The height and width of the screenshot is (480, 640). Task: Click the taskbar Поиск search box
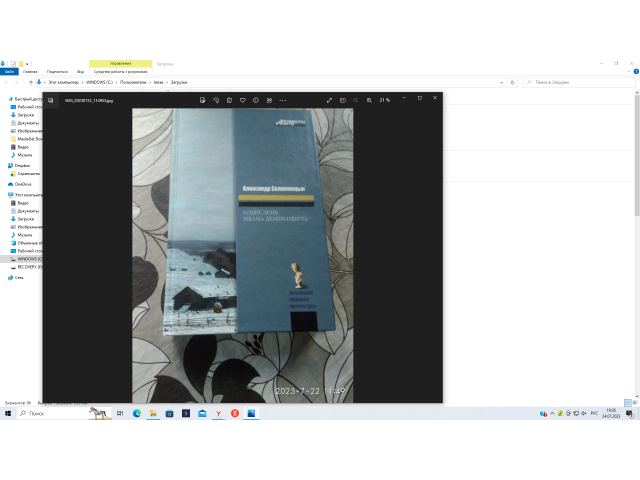[64, 413]
